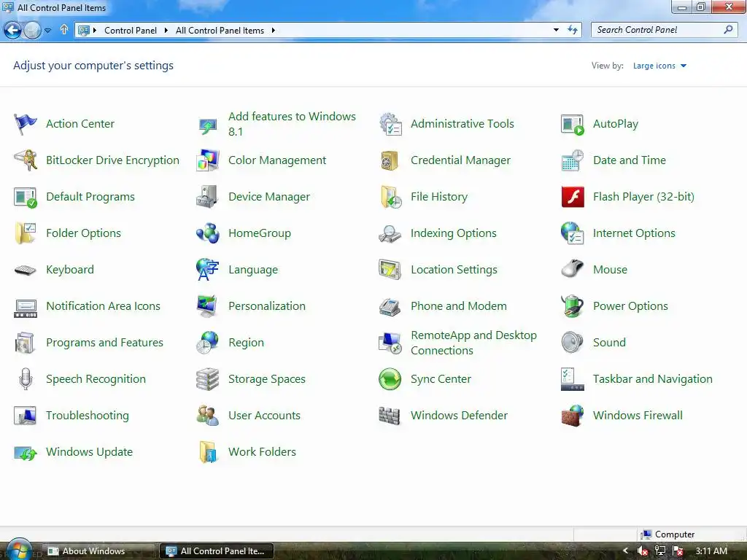Click the Default Programs icon
The height and width of the screenshot is (560, 747).
tap(26, 197)
